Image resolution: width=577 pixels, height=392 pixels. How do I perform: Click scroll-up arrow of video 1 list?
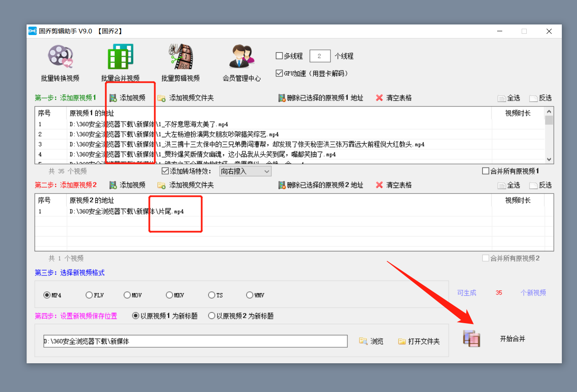549,112
